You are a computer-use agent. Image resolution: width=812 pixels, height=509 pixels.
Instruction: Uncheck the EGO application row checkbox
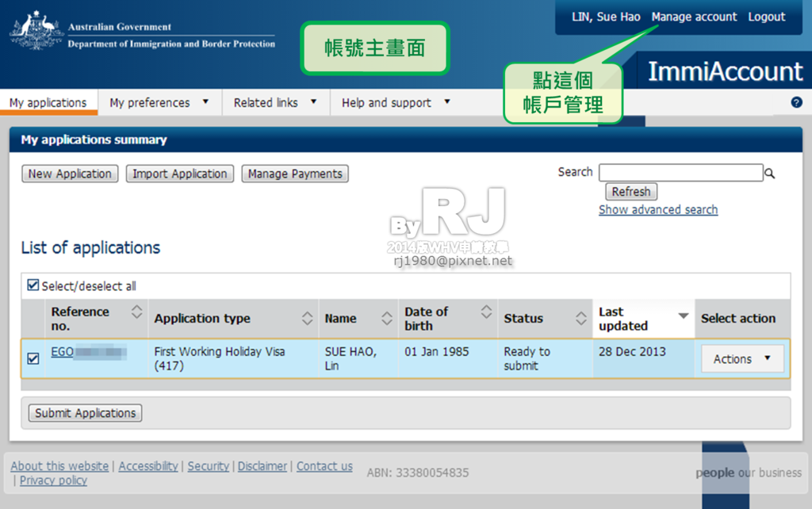[33, 358]
